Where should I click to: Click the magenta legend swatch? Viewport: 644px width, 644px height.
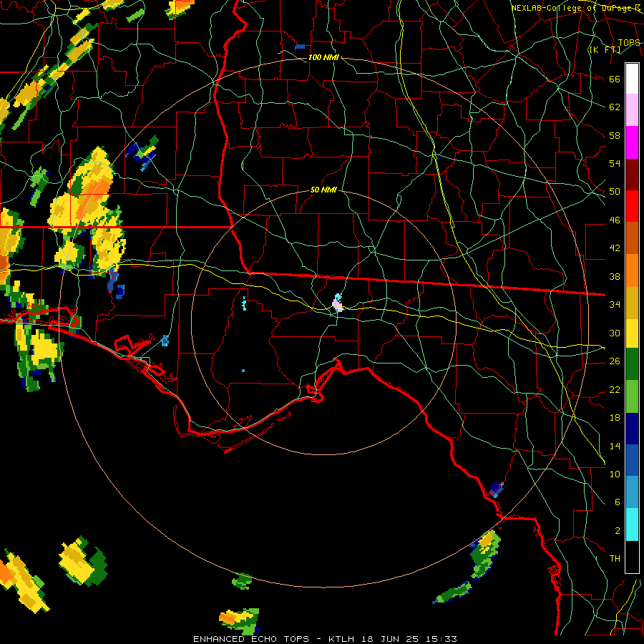point(632,142)
